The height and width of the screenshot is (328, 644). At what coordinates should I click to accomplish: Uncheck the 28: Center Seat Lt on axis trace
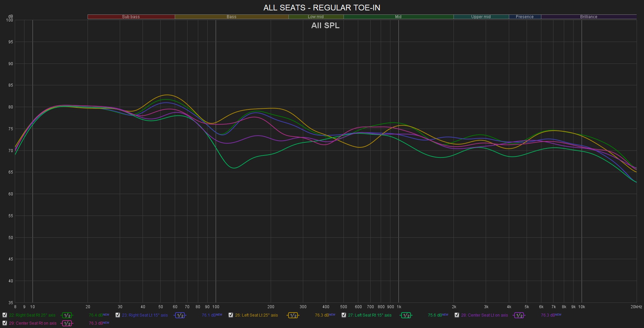coord(457,315)
